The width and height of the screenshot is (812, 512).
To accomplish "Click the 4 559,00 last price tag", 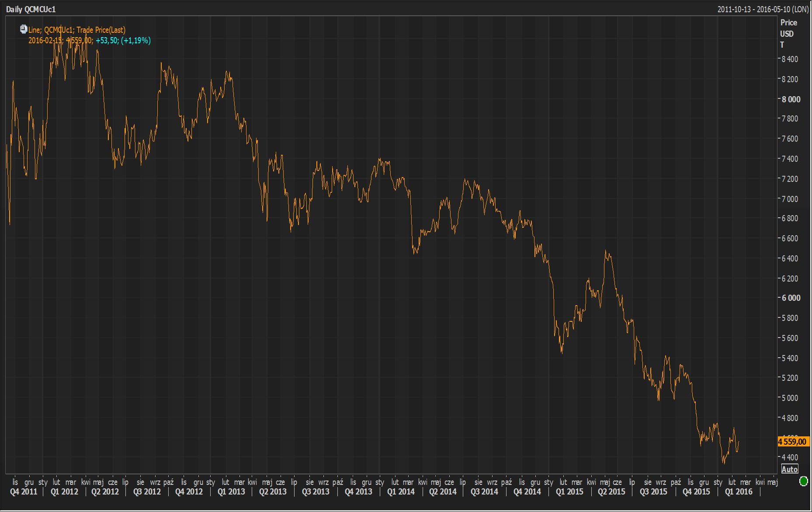I will click(793, 442).
